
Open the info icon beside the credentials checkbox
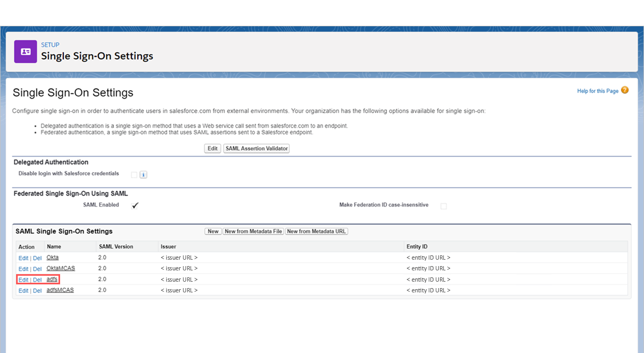pyautogui.click(x=143, y=174)
